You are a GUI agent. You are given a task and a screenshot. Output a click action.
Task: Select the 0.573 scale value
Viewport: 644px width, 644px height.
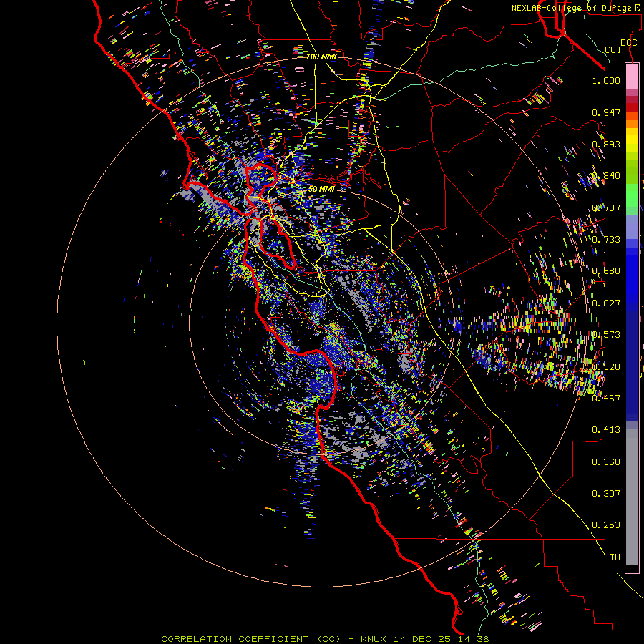click(x=606, y=335)
